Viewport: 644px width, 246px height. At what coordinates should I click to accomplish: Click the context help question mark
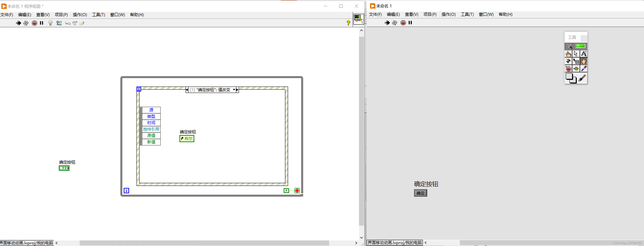348,23
